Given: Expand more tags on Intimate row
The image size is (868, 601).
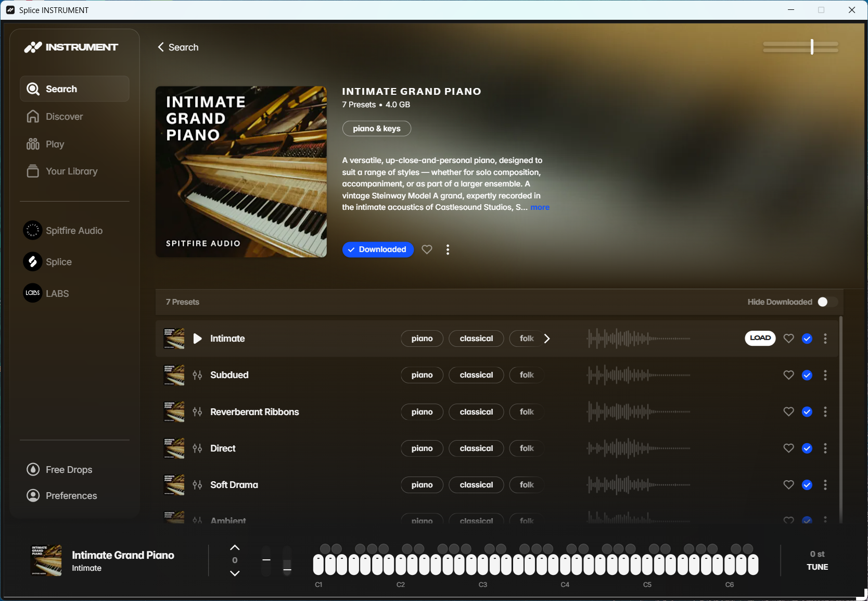Looking at the screenshot, I should tap(547, 339).
